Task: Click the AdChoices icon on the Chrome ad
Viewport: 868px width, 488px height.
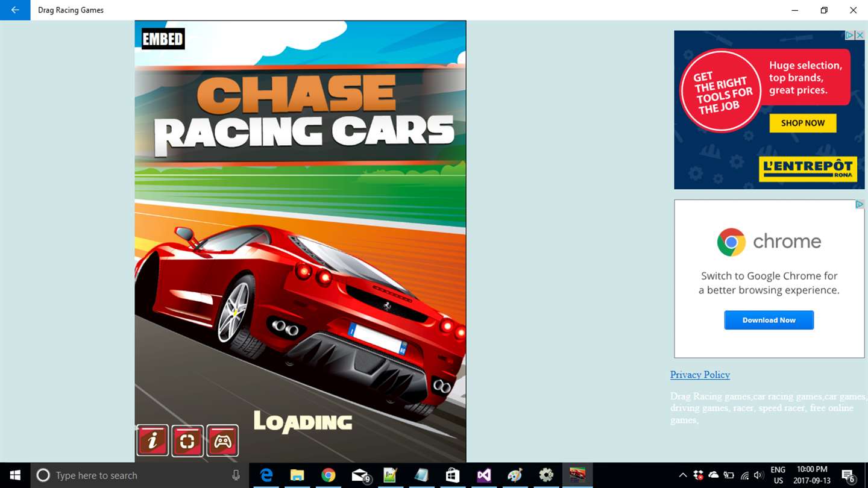Action: tap(860, 205)
